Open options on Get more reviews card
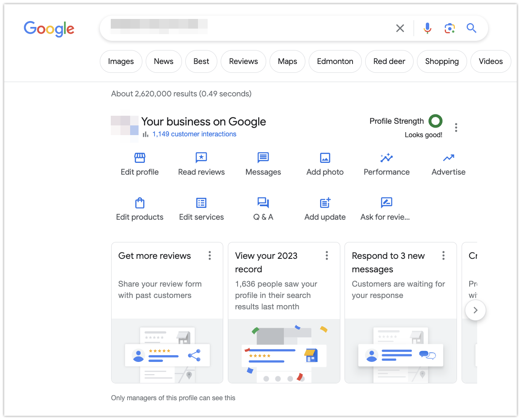 [x=210, y=255]
